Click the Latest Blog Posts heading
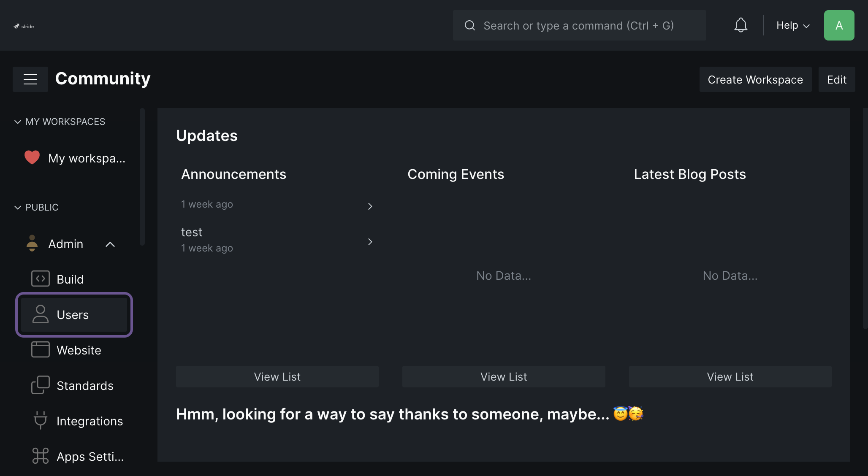Viewport: 868px width, 476px height. tap(690, 174)
